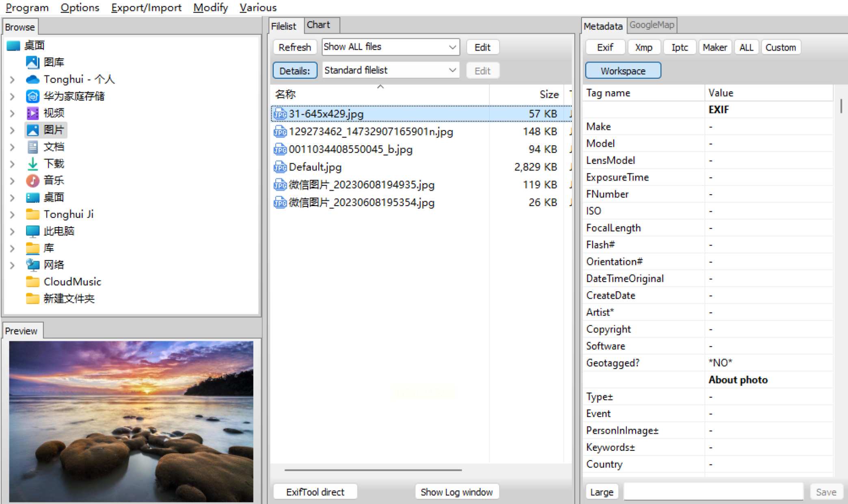Click the filelist horizontal scrollbar

tap(373, 470)
